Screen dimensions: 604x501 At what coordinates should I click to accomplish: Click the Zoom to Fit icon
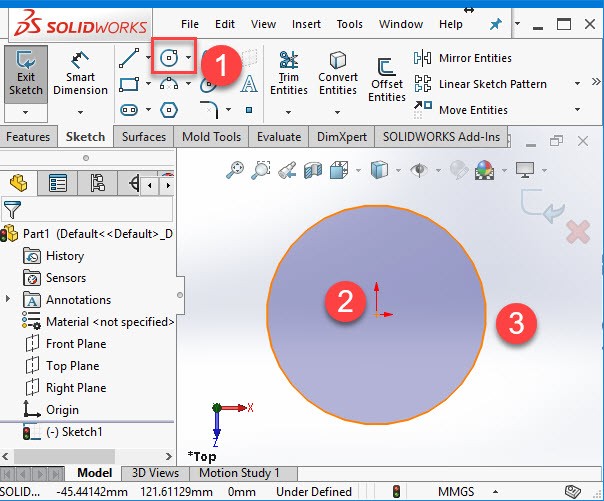point(235,170)
